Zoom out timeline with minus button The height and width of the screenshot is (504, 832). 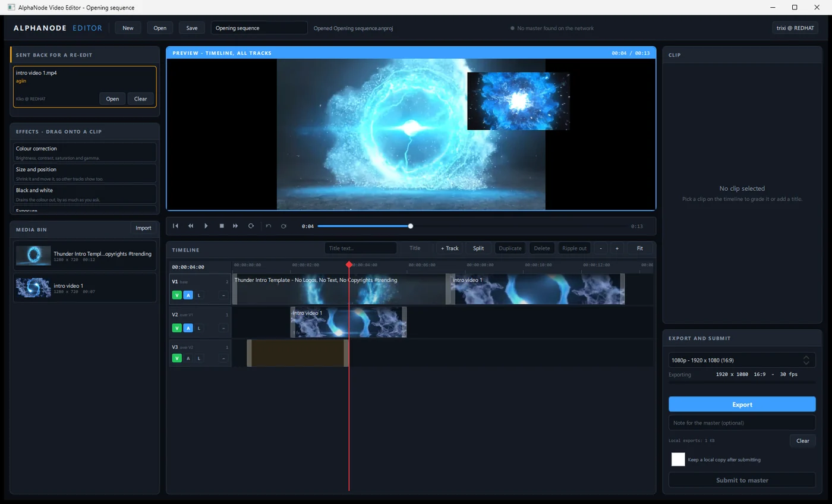click(601, 248)
